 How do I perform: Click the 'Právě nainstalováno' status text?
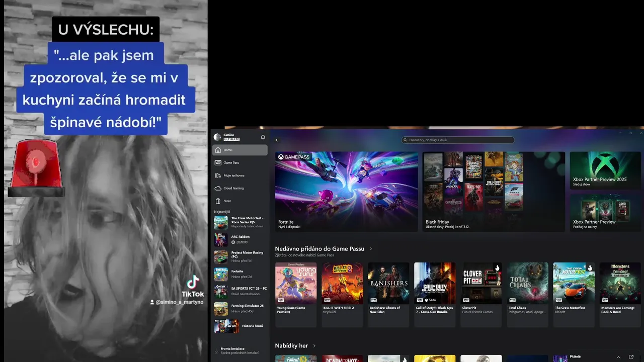(x=246, y=294)
